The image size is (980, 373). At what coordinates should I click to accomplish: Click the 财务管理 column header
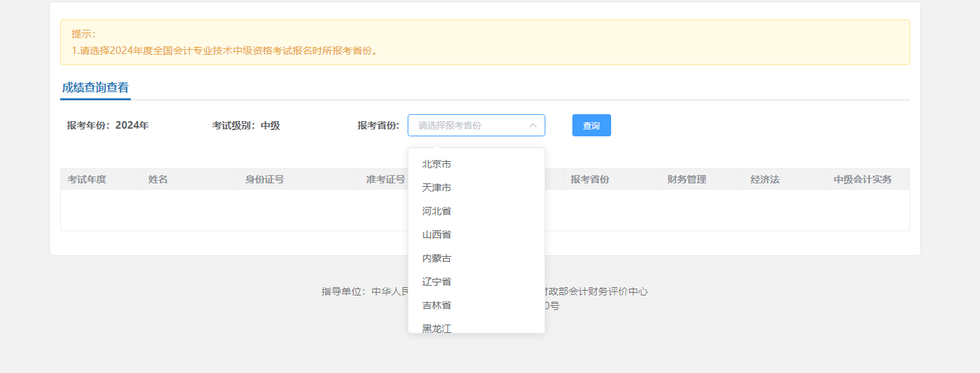(x=687, y=179)
